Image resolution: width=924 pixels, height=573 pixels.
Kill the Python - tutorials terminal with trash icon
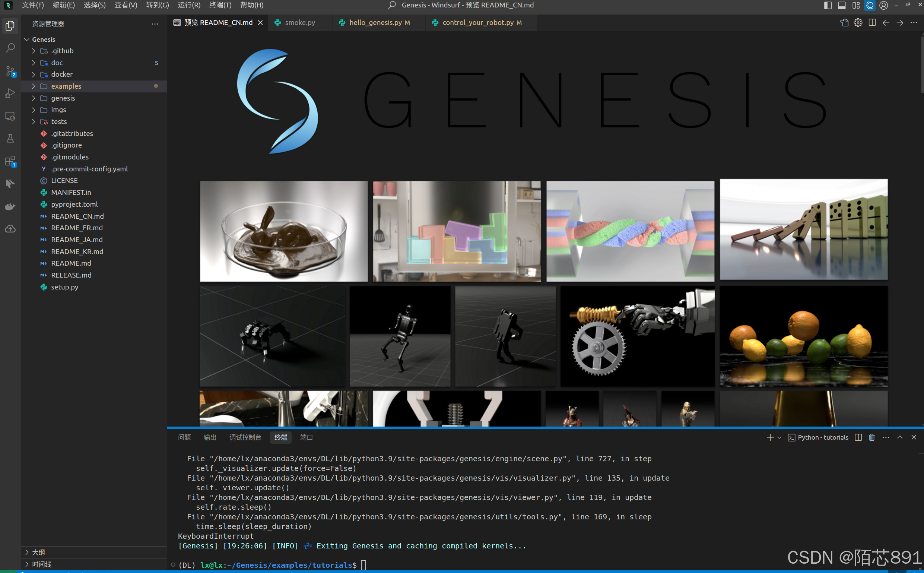[x=871, y=437]
